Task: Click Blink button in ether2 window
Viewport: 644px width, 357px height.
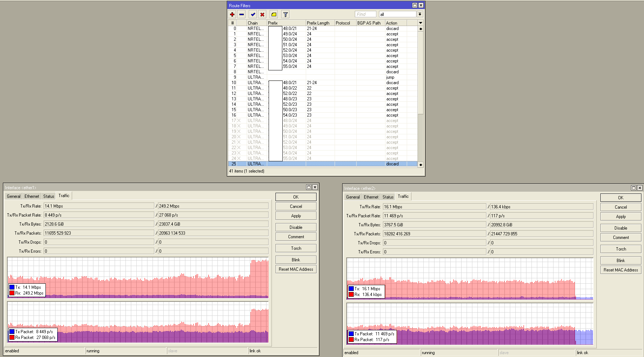Action: (x=621, y=261)
